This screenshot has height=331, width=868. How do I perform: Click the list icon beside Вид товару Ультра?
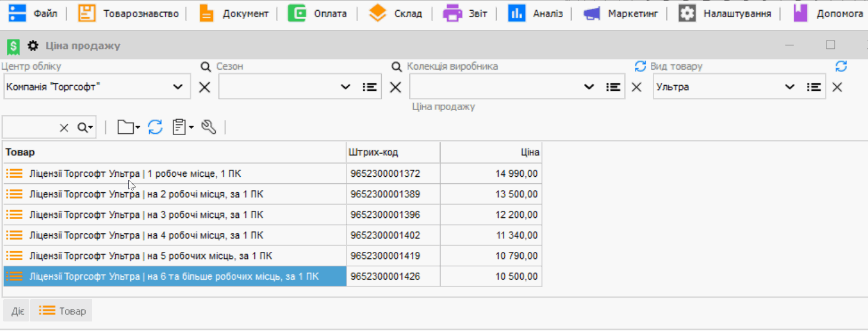click(x=814, y=87)
